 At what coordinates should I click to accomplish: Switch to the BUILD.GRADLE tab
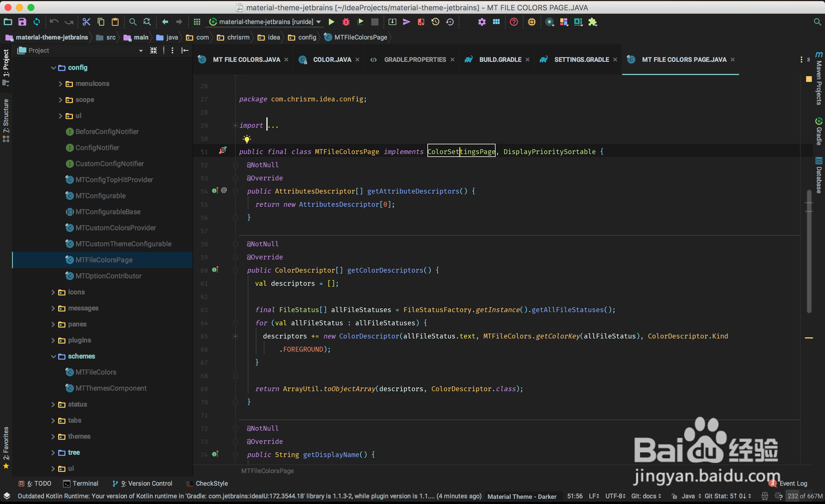coord(500,60)
